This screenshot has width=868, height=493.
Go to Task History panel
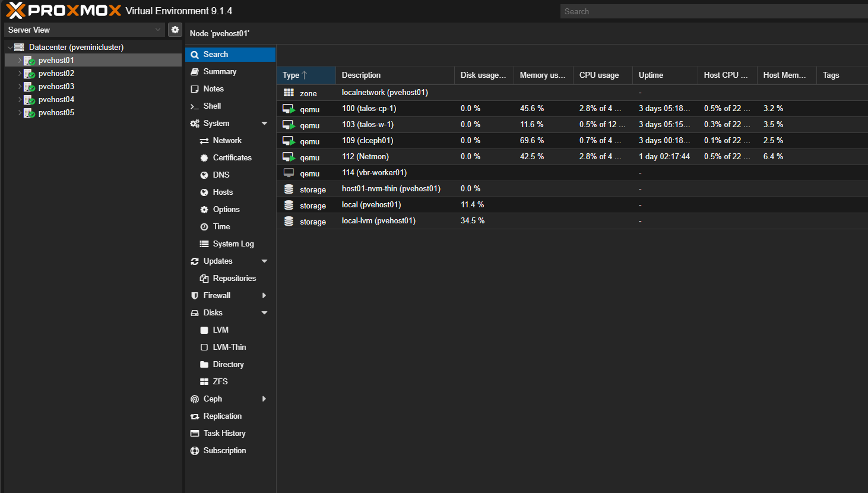224,433
